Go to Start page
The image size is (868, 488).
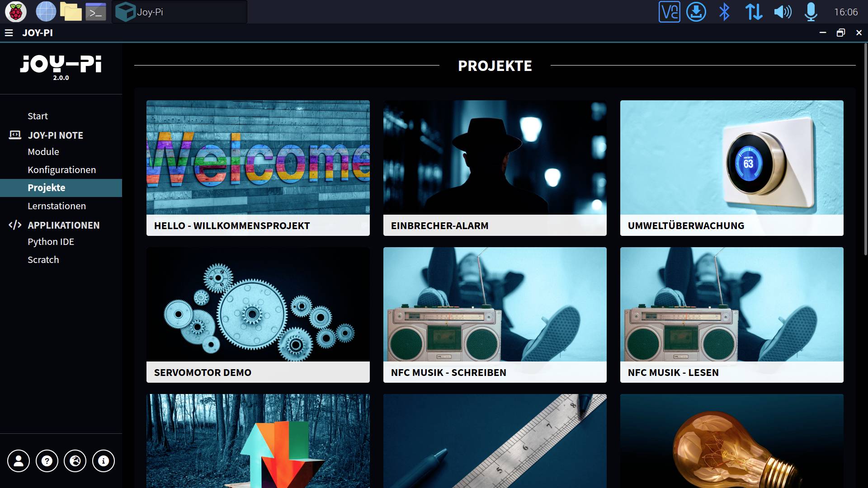[x=38, y=116]
